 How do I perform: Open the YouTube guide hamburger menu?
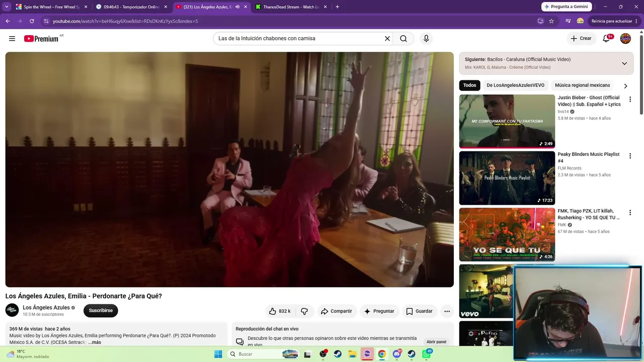click(12, 39)
